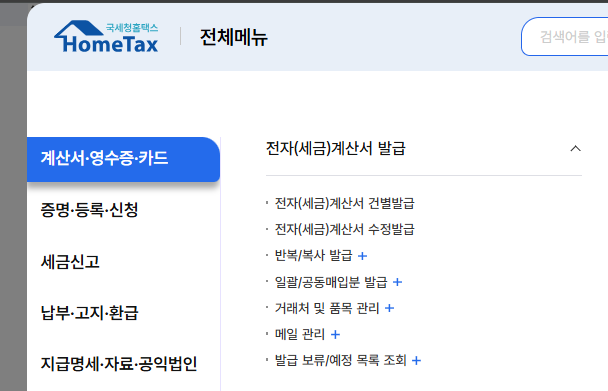The width and height of the screenshot is (608, 391).
Task: Click the 반복/복사 발급 menu text
Action: 313,256
